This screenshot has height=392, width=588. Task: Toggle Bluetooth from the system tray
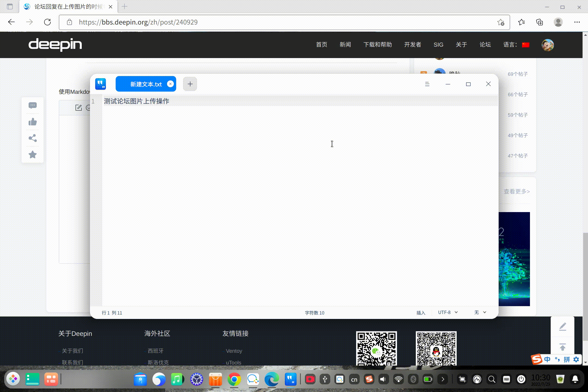point(413,379)
